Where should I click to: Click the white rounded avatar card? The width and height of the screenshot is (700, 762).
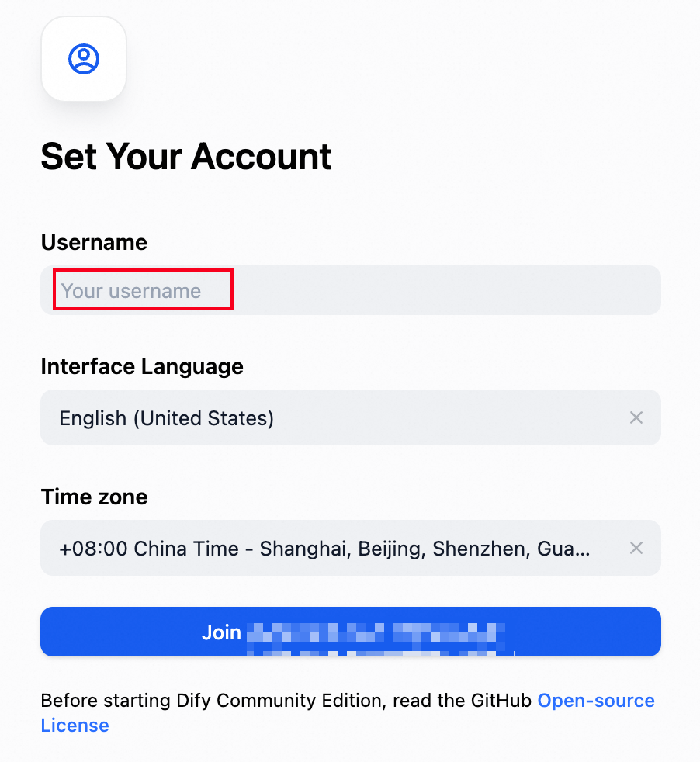point(84,59)
